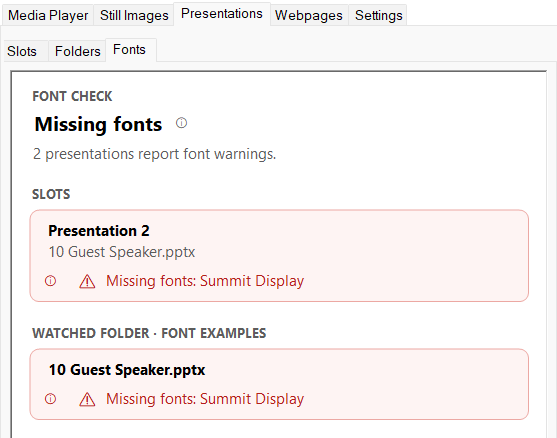Click the Watched Folder Font Examples heading
This screenshot has height=438, width=557.
click(149, 333)
